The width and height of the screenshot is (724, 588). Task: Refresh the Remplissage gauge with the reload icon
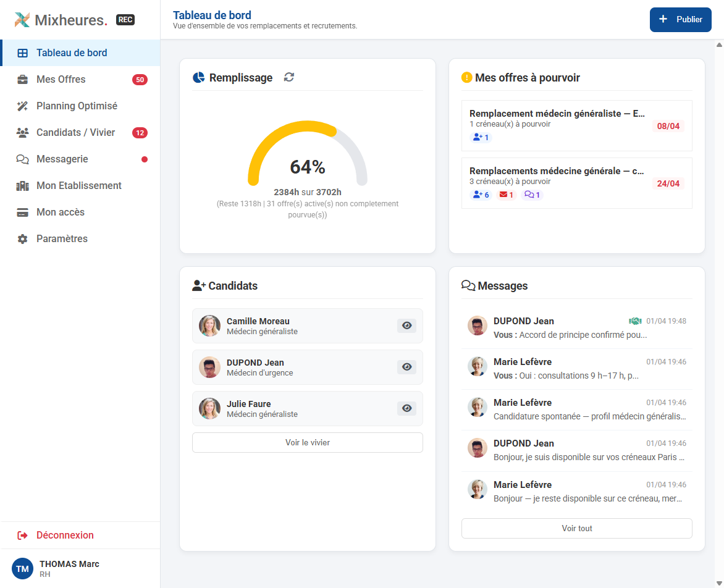point(289,77)
